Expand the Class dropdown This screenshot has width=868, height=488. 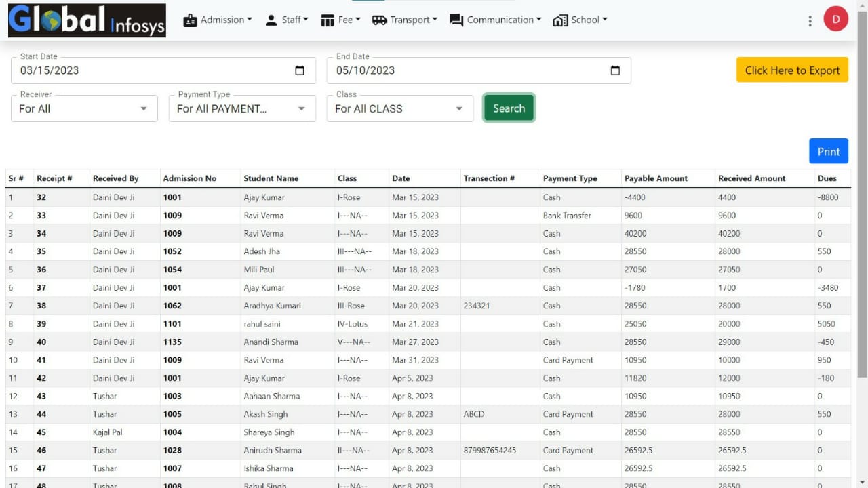400,108
